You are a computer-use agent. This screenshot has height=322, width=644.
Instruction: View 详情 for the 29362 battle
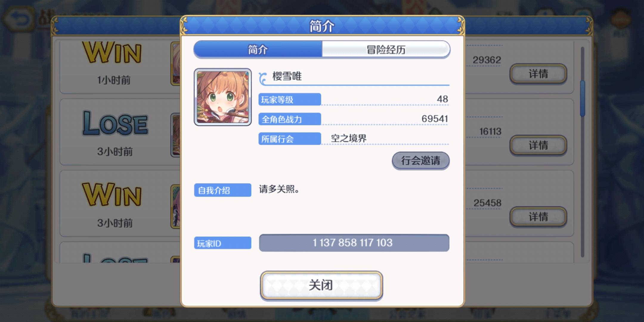538,74
